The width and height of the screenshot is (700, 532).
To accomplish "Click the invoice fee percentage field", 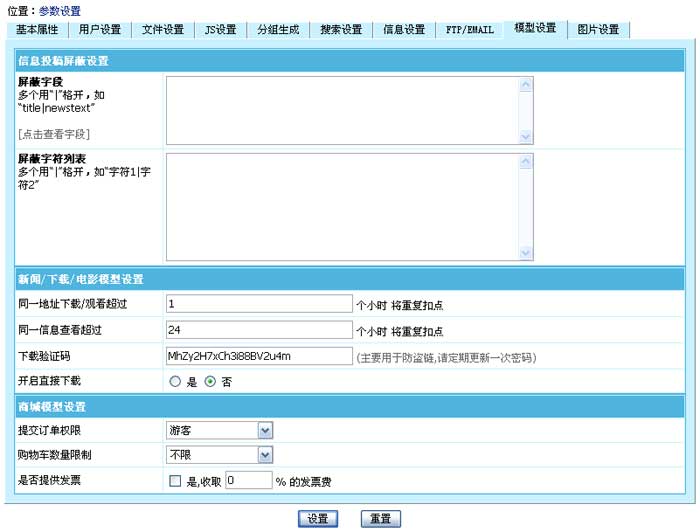I will [248, 481].
